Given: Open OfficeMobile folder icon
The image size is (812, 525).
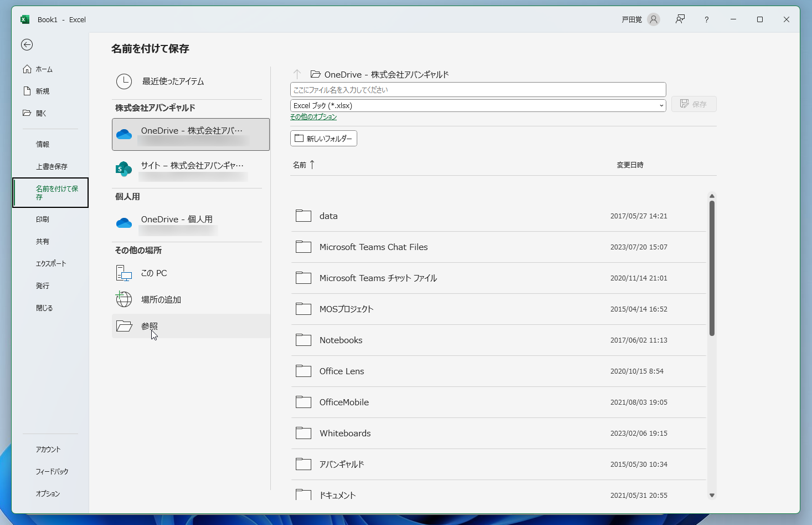Looking at the screenshot, I should 304,402.
